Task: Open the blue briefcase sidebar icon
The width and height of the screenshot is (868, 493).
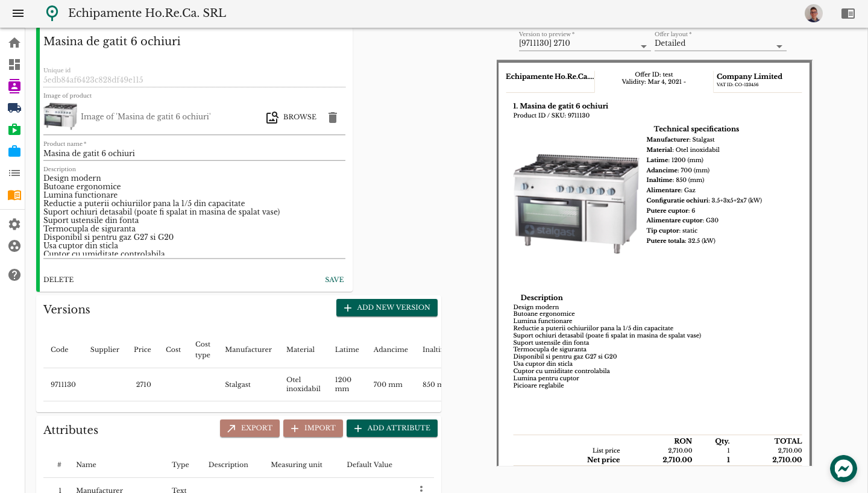Action: tap(14, 151)
